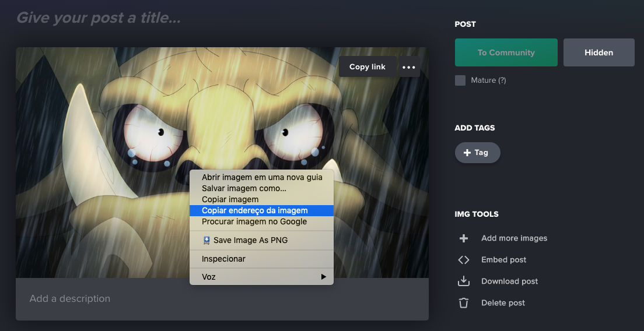Click the ADD TAGS heading
The image size is (644, 331).
coord(475,128)
